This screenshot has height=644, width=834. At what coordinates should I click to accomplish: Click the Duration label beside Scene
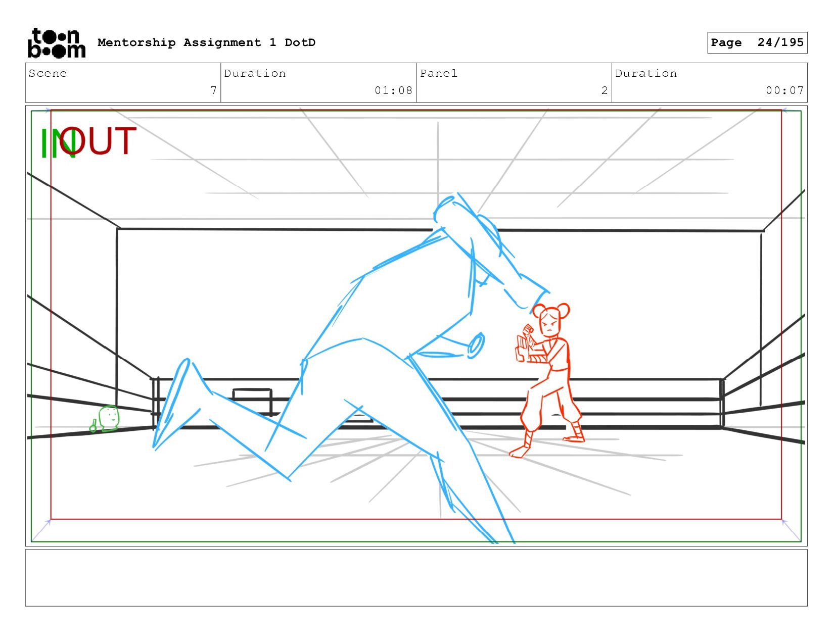[255, 73]
